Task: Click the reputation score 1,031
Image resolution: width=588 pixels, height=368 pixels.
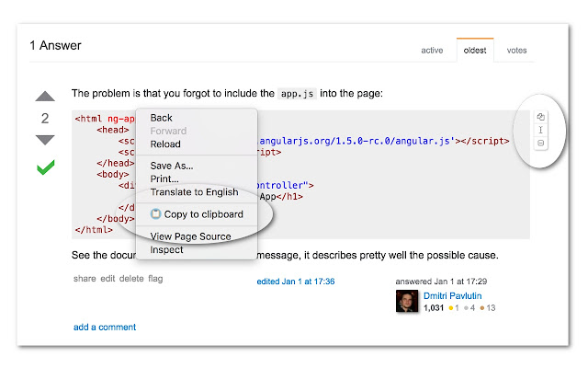Action: tap(434, 308)
